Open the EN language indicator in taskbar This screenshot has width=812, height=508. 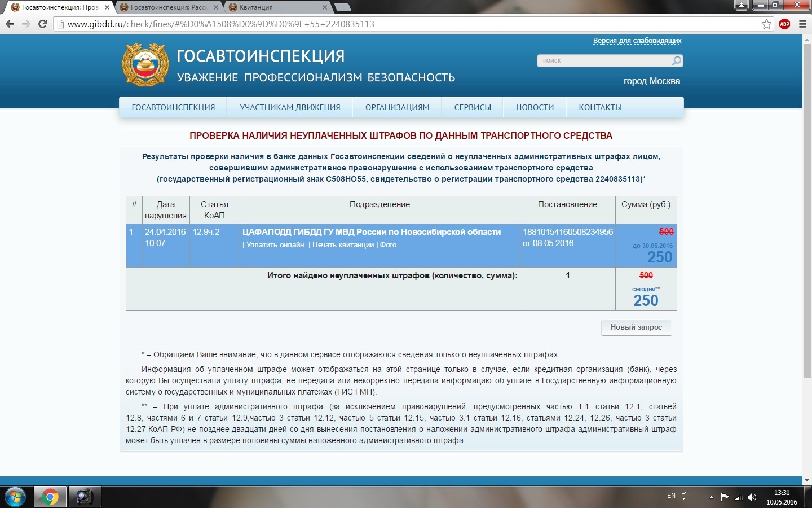[671, 496]
